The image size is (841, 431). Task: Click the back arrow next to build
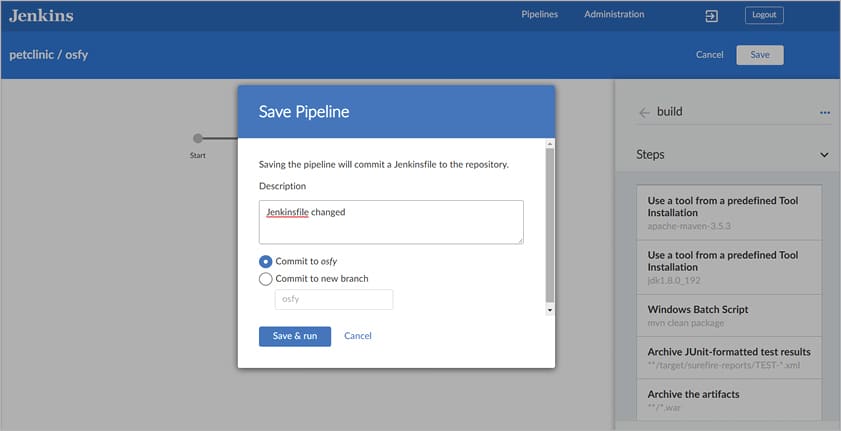pyautogui.click(x=644, y=113)
